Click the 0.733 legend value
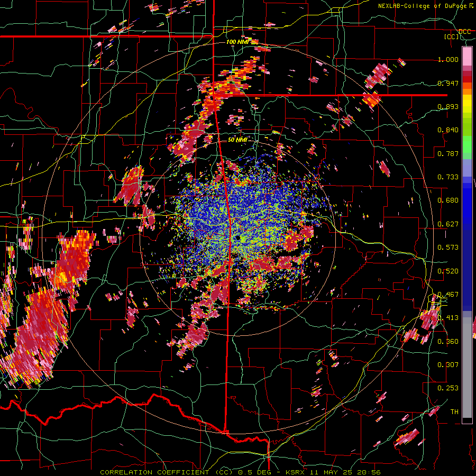Image resolution: width=476 pixels, height=476 pixels. (x=448, y=177)
